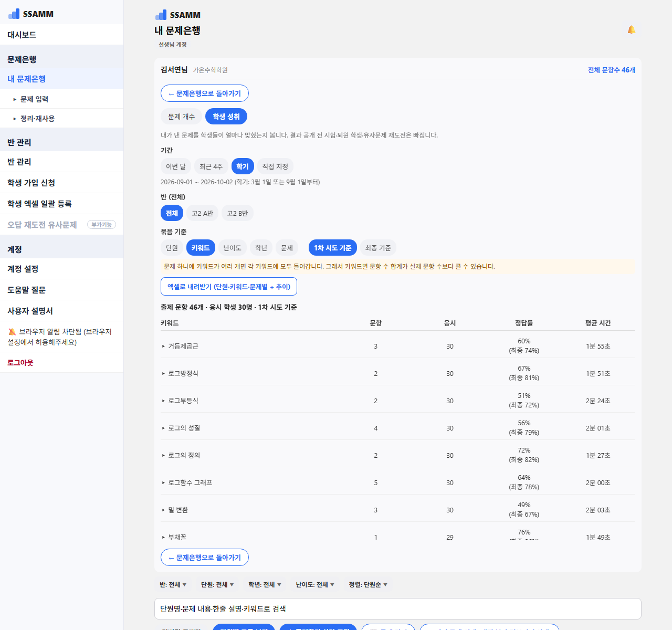Open 대시보드 in the sidebar

pyautogui.click(x=61, y=35)
